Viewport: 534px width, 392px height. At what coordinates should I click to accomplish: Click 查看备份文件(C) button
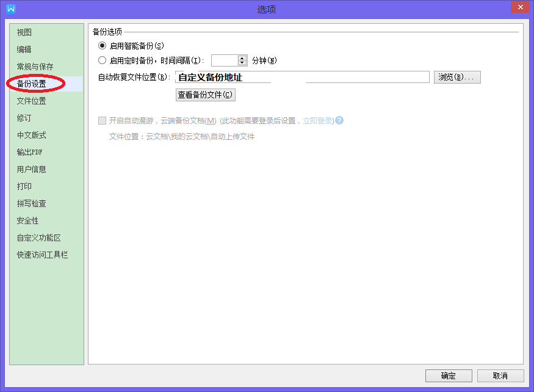click(205, 95)
